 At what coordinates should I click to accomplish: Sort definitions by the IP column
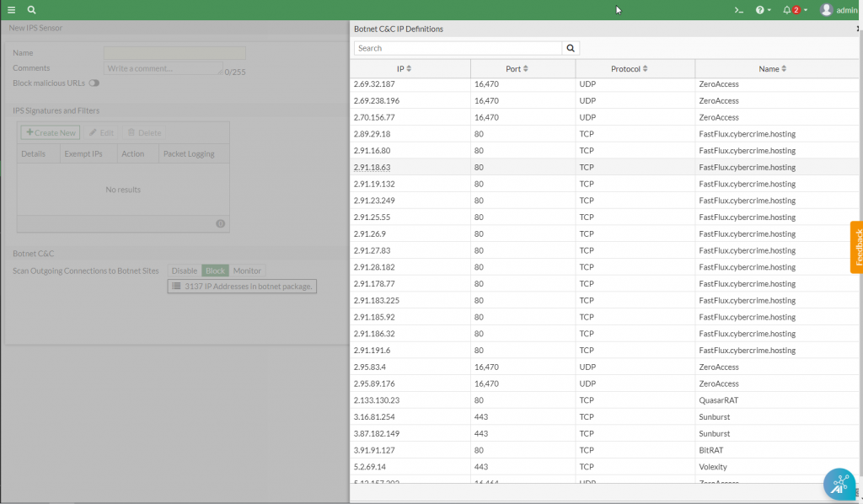(x=405, y=69)
